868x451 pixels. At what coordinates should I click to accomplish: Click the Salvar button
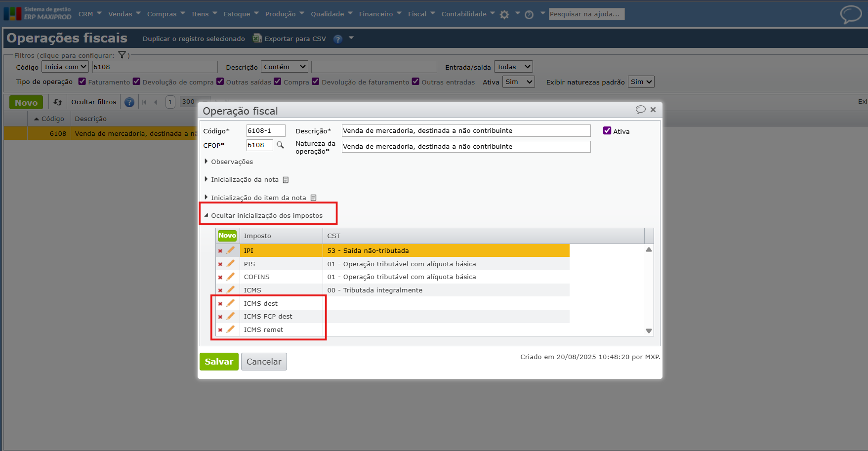[219, 362]
